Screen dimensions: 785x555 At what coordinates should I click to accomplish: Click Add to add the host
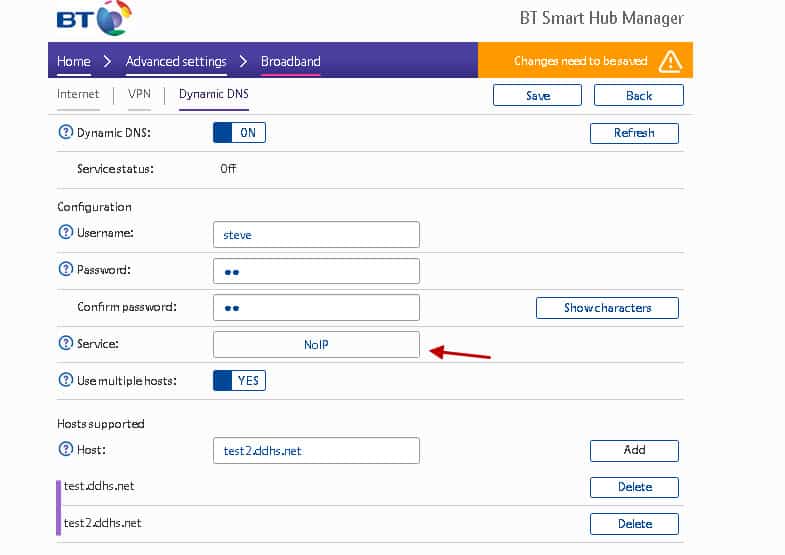pyautogui.click(x=634, y=450)
